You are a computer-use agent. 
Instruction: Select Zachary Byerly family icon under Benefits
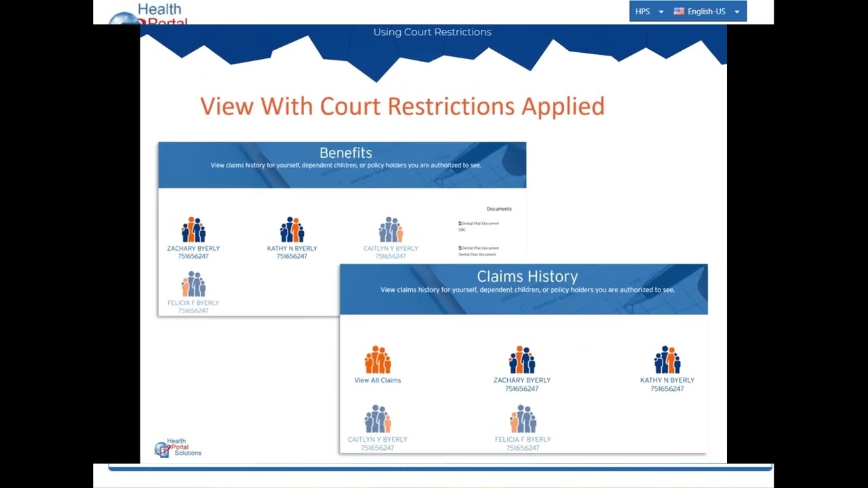(x=193, y=230)
